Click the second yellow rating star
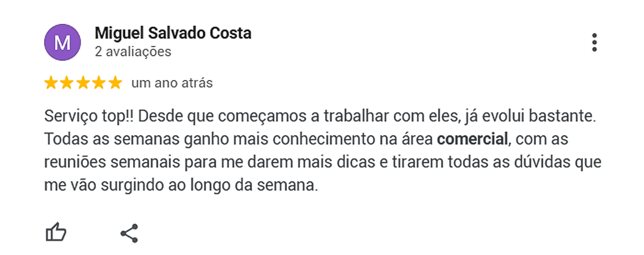Image resolution: width=644 pixels, height=255 pixels. click(67, 83)
